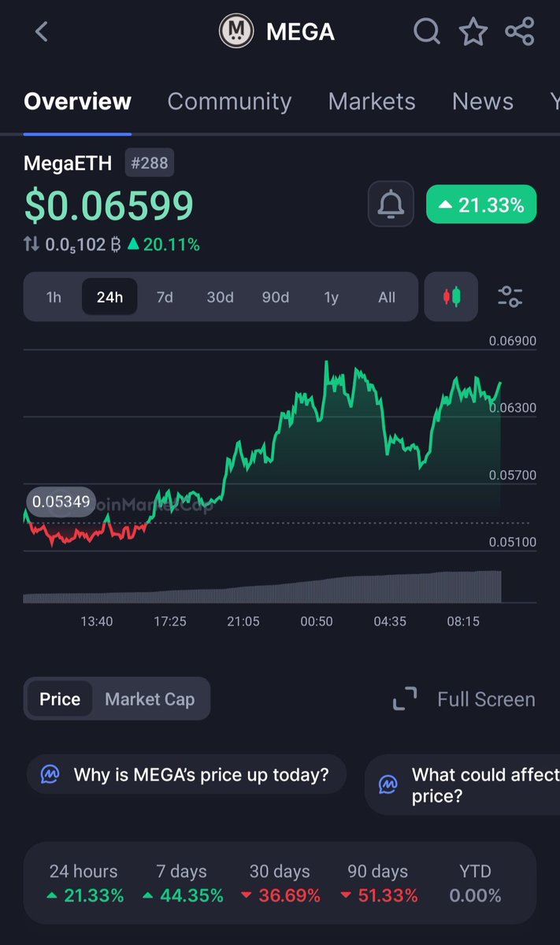Tap the Full Screen expand icon
The image size is (560, 945).
[405, 699]
